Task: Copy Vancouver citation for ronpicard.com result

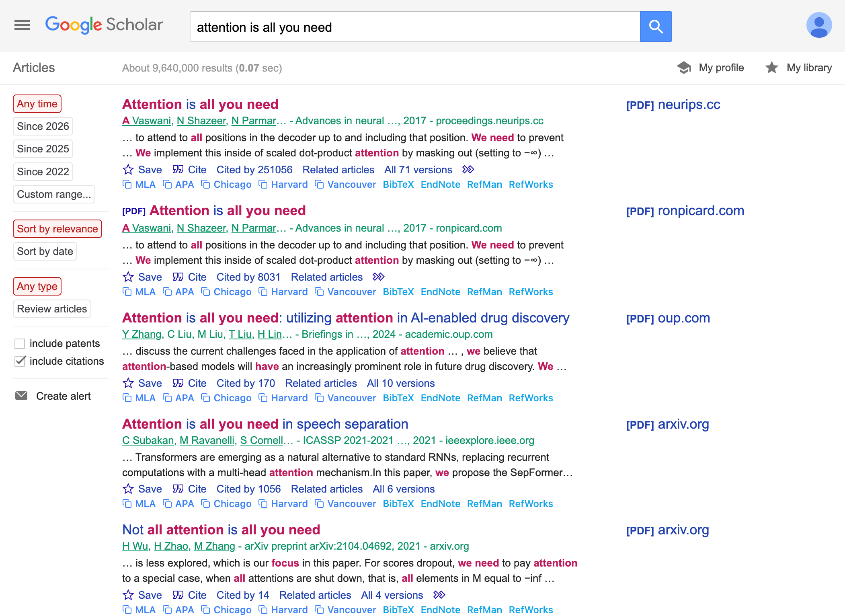Action: pyautogui.click(x=346, y=292)
